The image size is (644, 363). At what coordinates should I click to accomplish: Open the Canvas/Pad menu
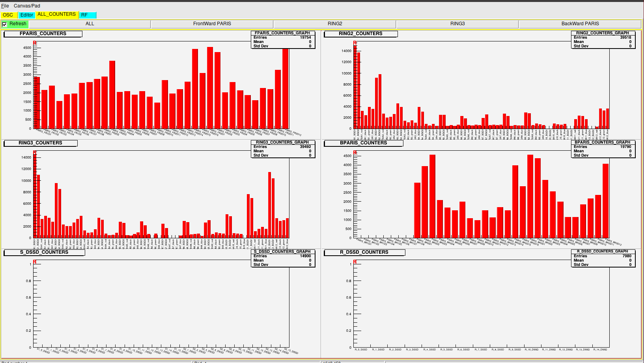pos(28,6)
